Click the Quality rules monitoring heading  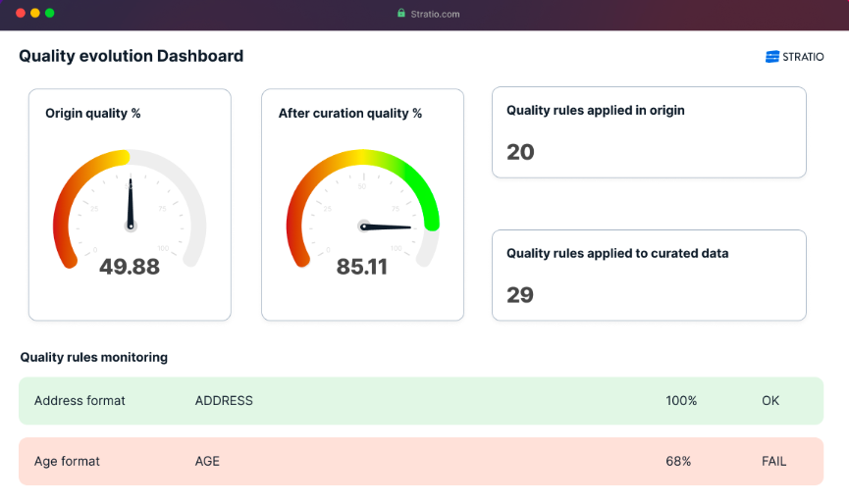click(x=93, y=357)
